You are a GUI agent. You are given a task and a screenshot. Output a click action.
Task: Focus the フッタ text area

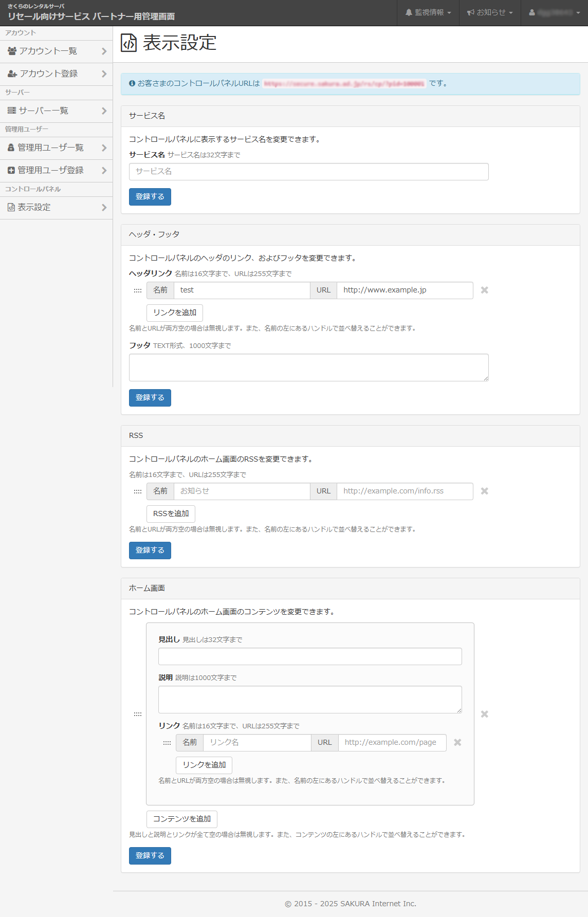(x=308, y=368)
